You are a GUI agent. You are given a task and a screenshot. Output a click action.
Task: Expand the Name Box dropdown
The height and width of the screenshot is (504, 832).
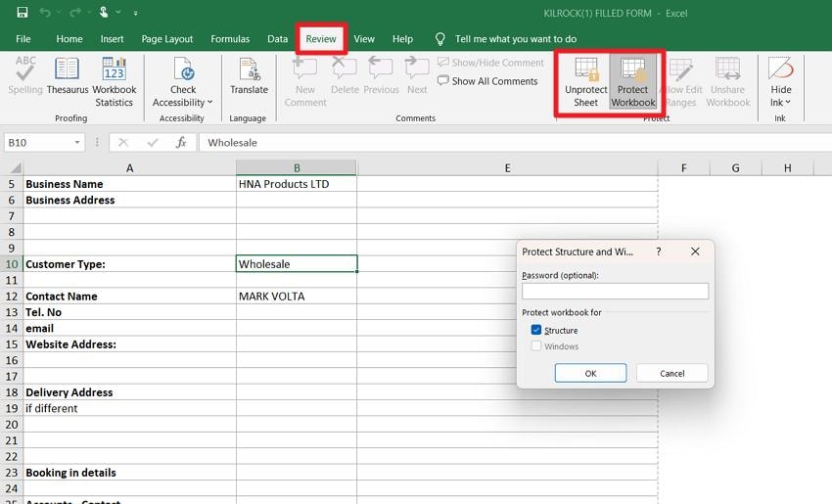point(77,142)
